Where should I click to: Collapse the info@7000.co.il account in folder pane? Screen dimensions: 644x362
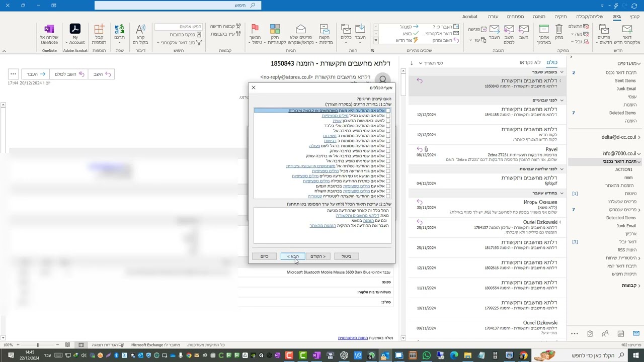tap(639, 153)
